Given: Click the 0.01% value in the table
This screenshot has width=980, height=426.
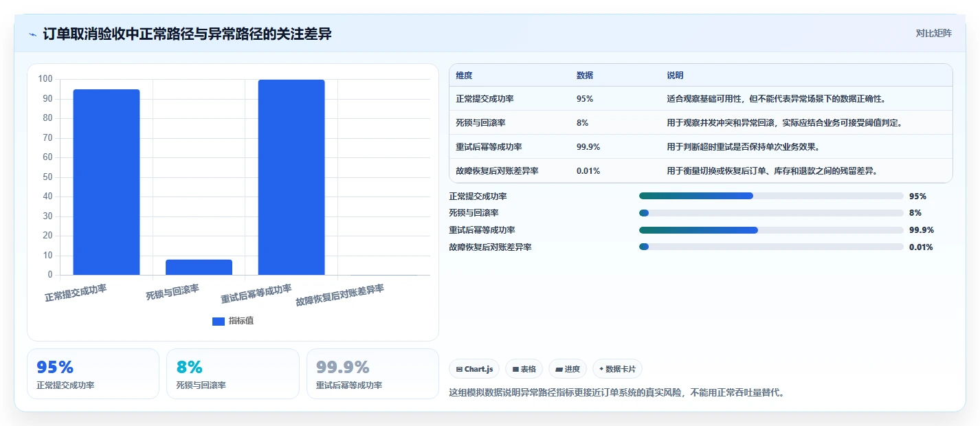Looking at the screenshot, I should tap(588, 171).
